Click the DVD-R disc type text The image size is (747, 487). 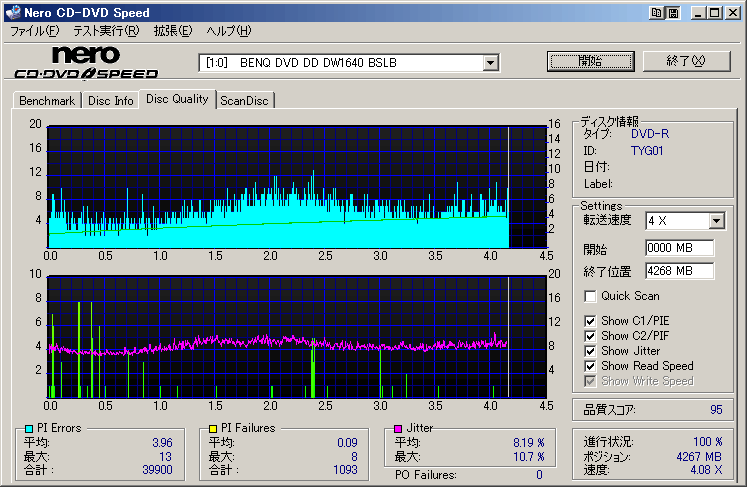point(650,134)
